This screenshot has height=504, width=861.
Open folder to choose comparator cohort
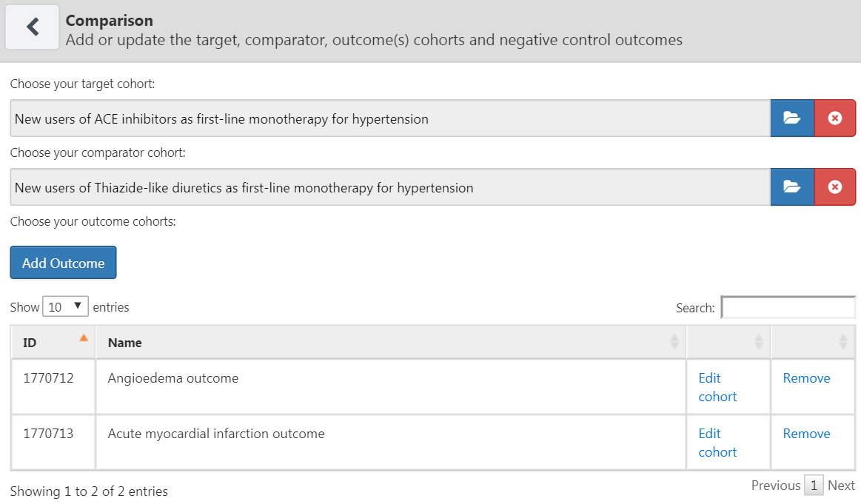[x=792, y=187]
